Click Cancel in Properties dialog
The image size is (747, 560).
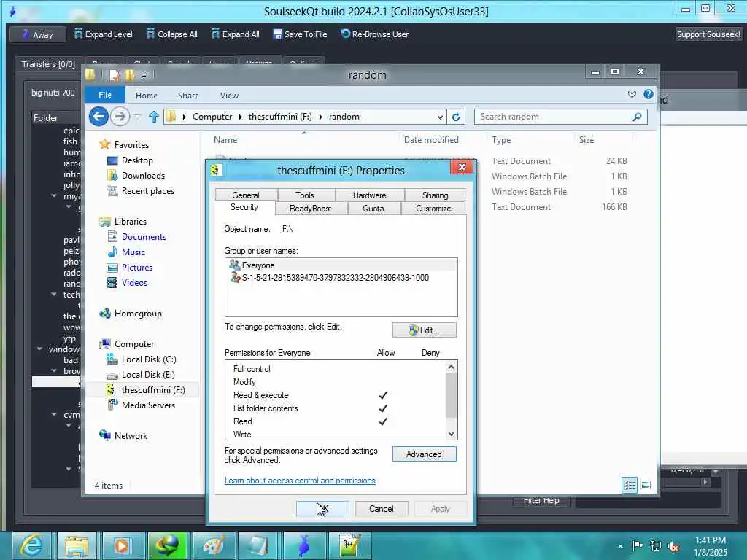[x=381, y=509]
